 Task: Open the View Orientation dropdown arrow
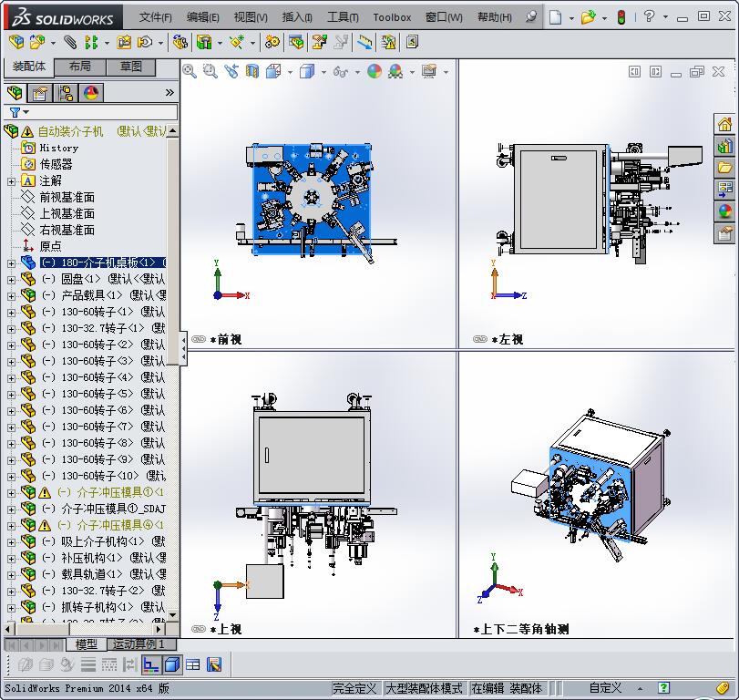click(290, 73)
